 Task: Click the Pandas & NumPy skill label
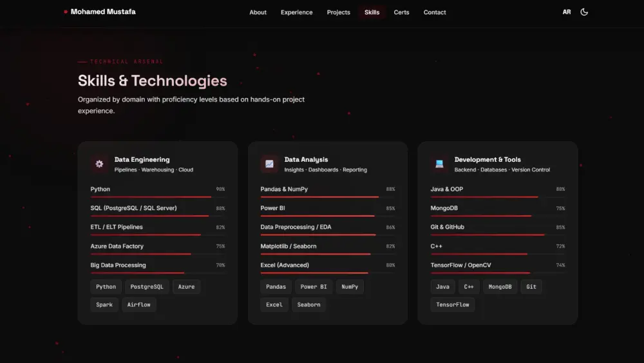point(284,189)
